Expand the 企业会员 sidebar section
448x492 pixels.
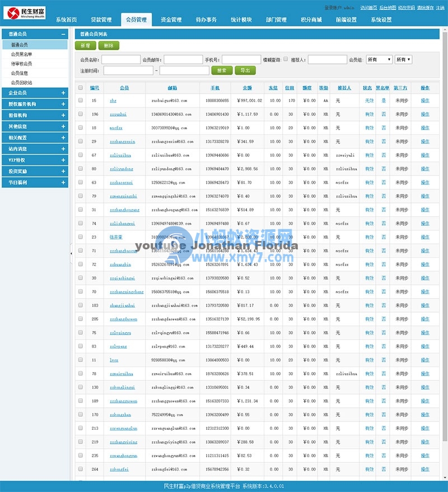click(x=35, y=92)
